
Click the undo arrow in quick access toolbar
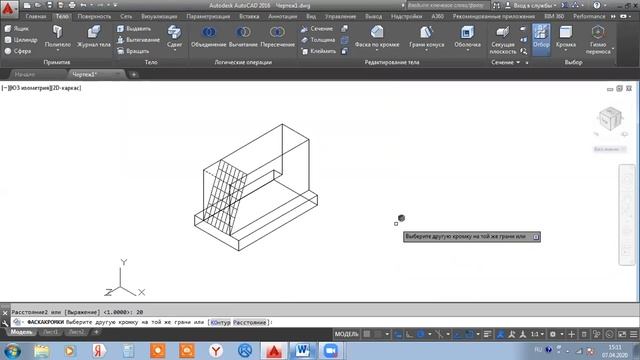(83, 5)
